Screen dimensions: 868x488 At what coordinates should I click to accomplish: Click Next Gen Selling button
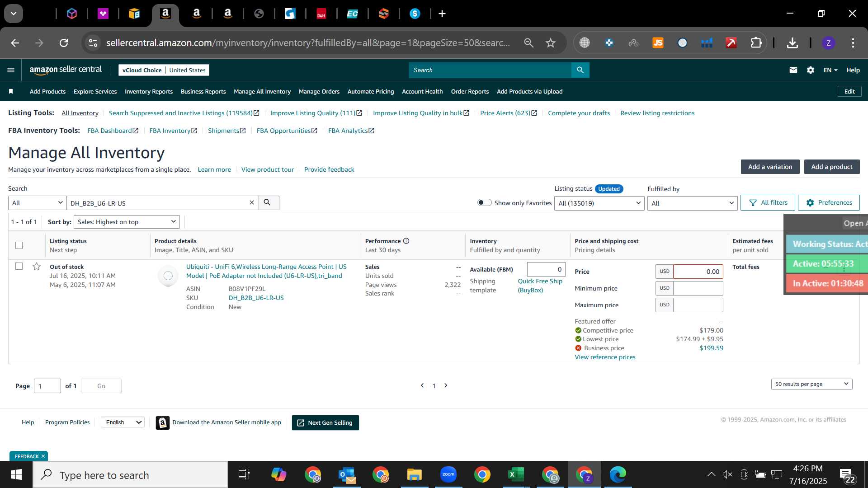[325, 422]
